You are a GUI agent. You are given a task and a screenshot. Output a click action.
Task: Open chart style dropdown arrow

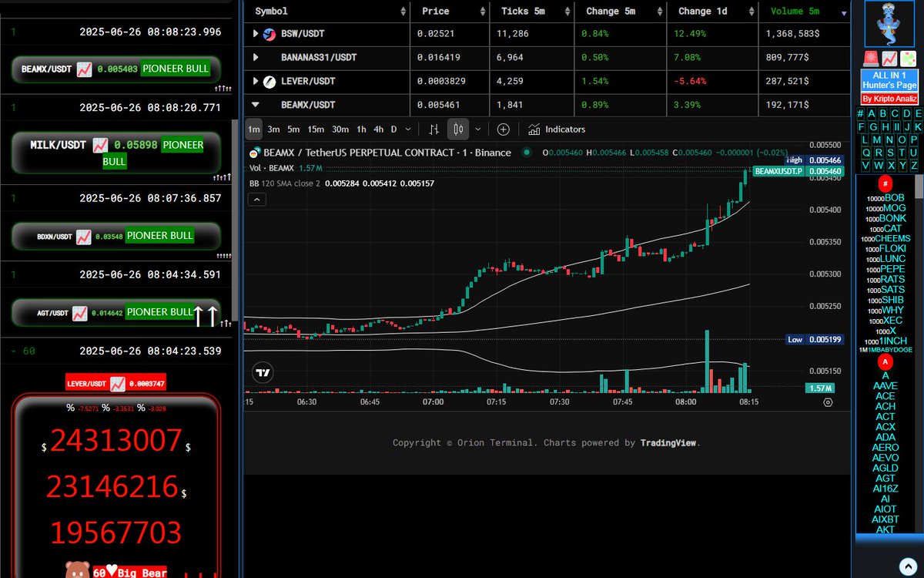click(x=478, y=129)
